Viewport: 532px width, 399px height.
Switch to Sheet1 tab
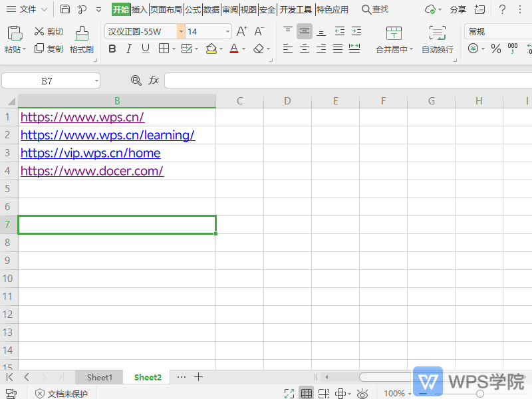100,377
